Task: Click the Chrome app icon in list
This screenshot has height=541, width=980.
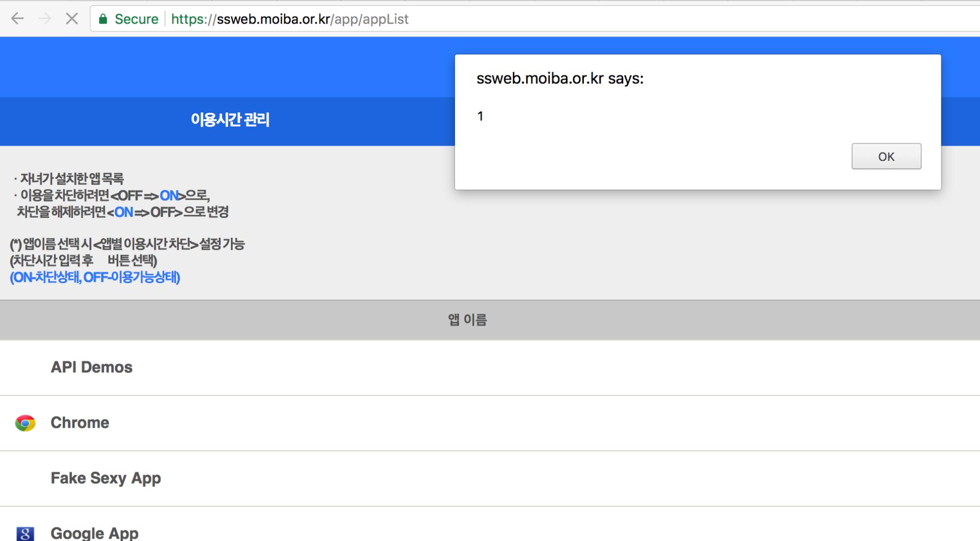Action: tap(25, 423)
